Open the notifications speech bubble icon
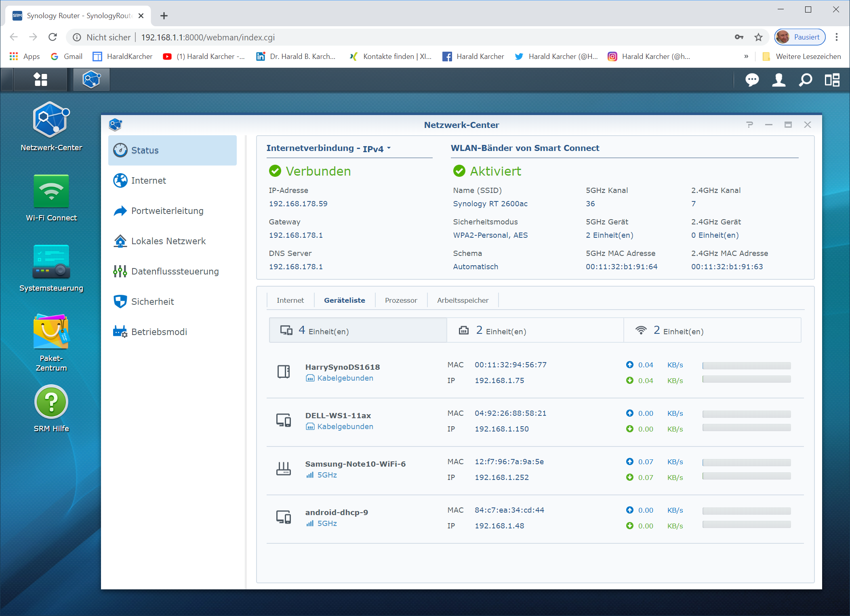 pyautogui.click(x=752, y=80)
